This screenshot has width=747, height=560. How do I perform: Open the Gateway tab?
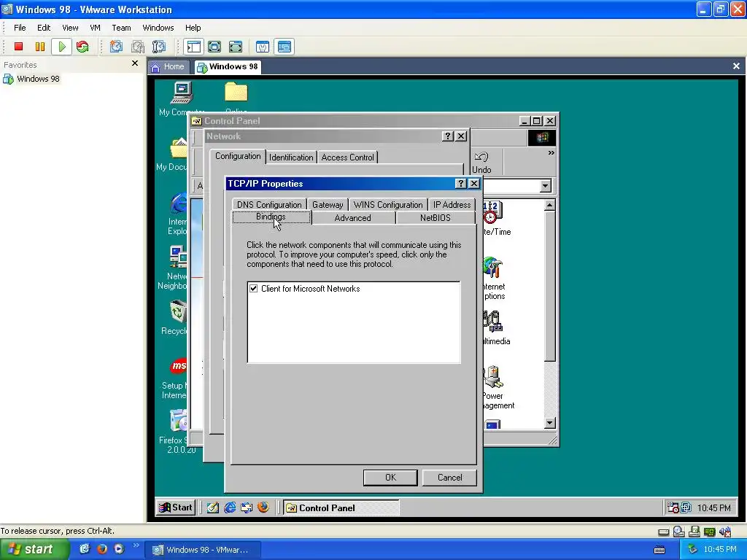(328, 205)
